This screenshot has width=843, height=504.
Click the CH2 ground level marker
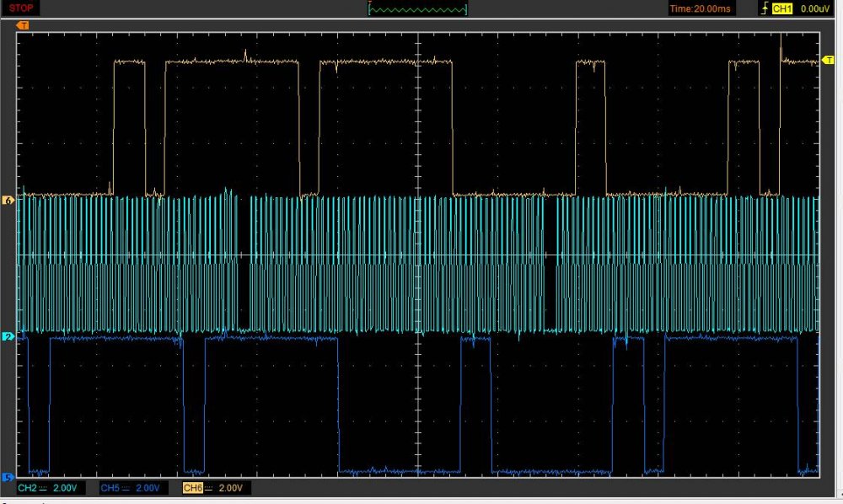(x=8, y=336)
